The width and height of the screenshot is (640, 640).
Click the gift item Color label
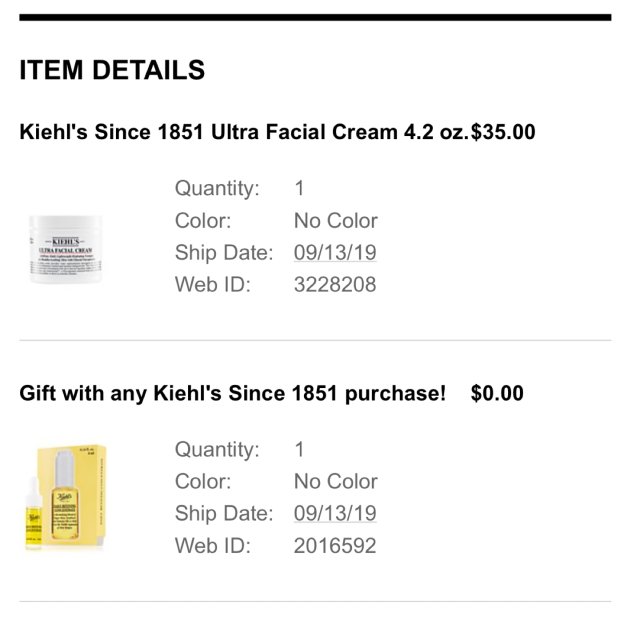coord(203,481)
